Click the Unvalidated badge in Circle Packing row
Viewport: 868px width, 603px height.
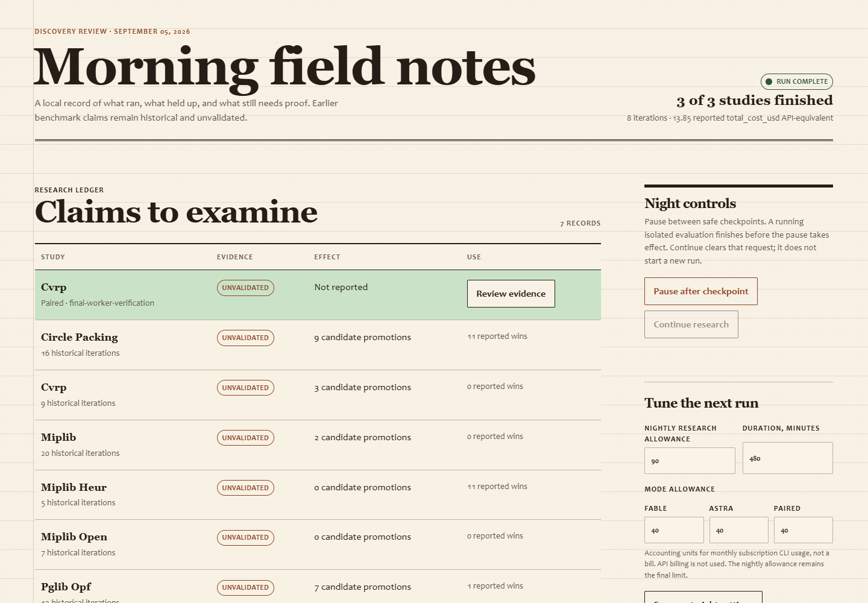(x=245, y=338)
